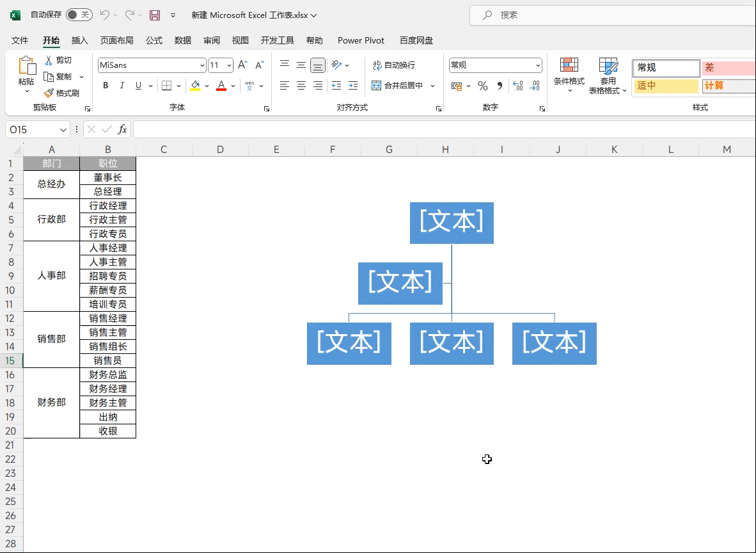Open the number format dropdown
The width and height of the screenshot is (756, 553).
click(538, 65)
